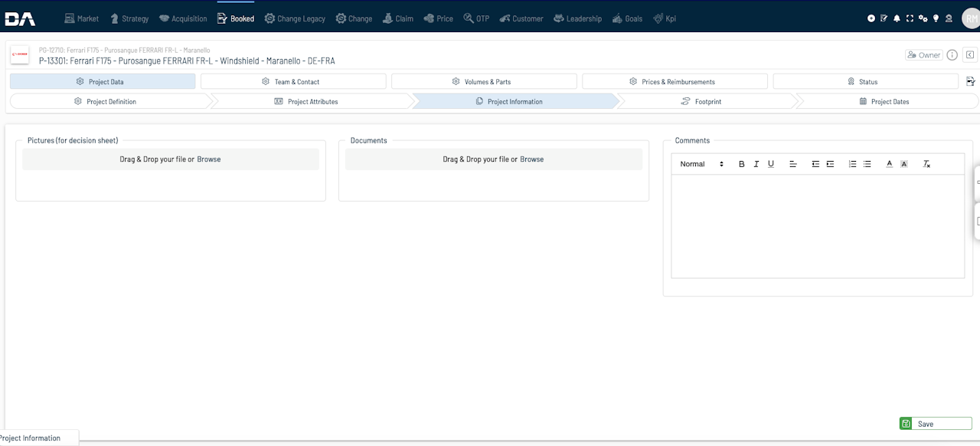980x446 pixels.
Task: Increase indent in Comments editor
Action: tap(830, 164)
